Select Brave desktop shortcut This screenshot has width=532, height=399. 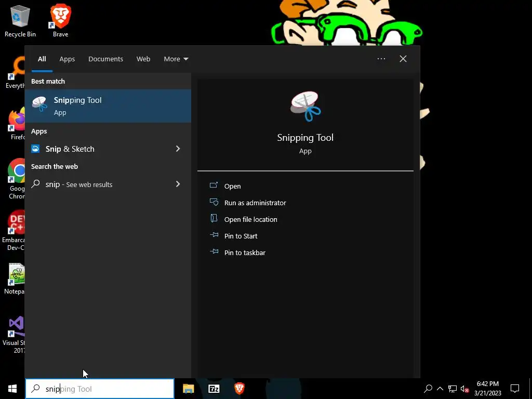(60, 21)
